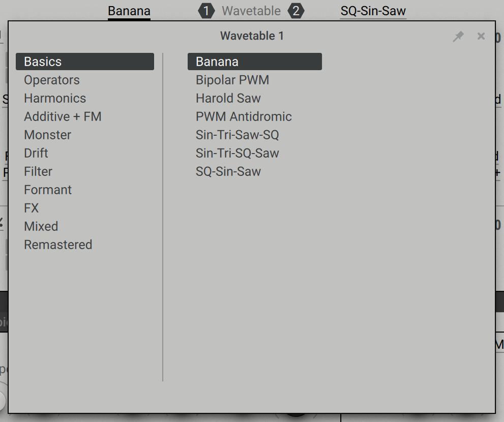The width and height of the screenshot is (504, 422).
Task: Select the Harmonics category
Action: pos(54,98)
